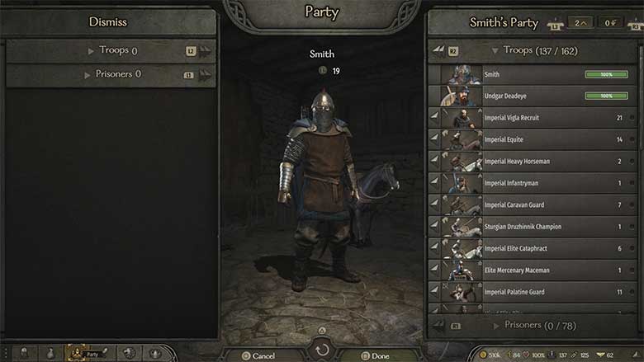Click the Done button
Viewport: 644px width, 362px height.
(x=376, y=355)
